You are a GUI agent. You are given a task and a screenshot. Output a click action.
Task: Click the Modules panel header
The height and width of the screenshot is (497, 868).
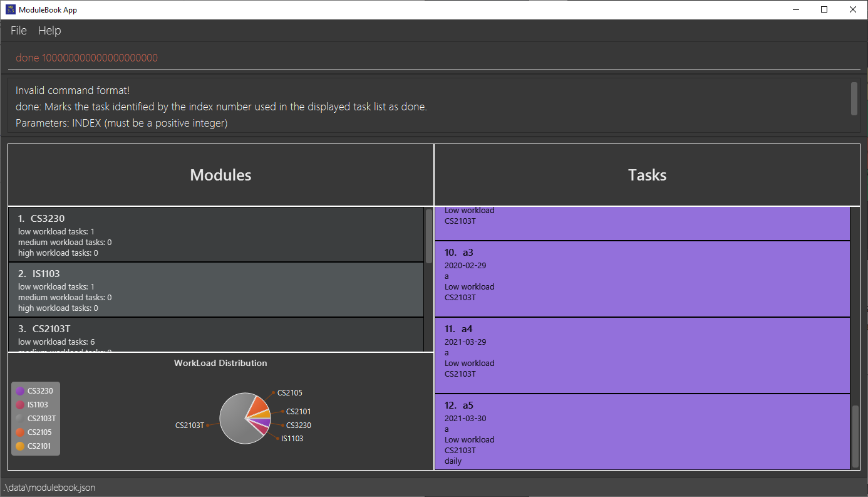click(x=220, y=175)
